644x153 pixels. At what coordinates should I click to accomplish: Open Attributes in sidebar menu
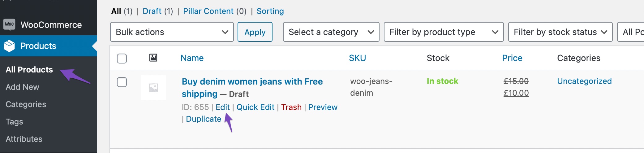pos(24,139)
